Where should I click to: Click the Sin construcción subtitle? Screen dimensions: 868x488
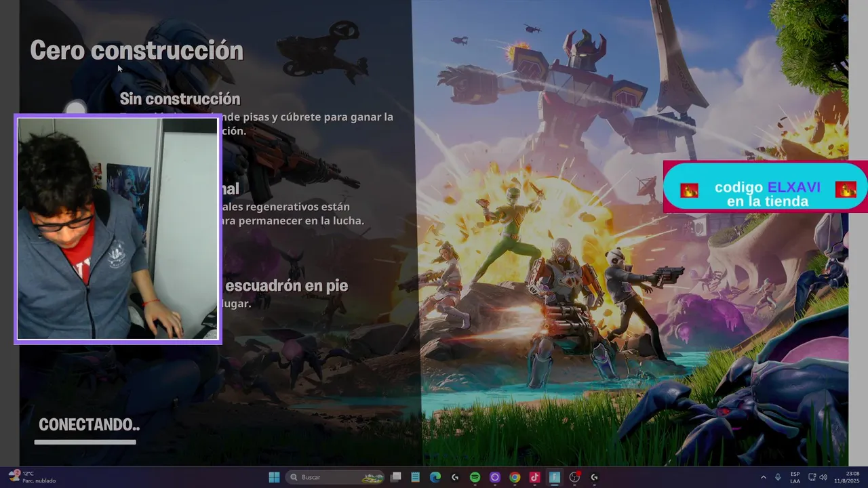tap(180, 99)
